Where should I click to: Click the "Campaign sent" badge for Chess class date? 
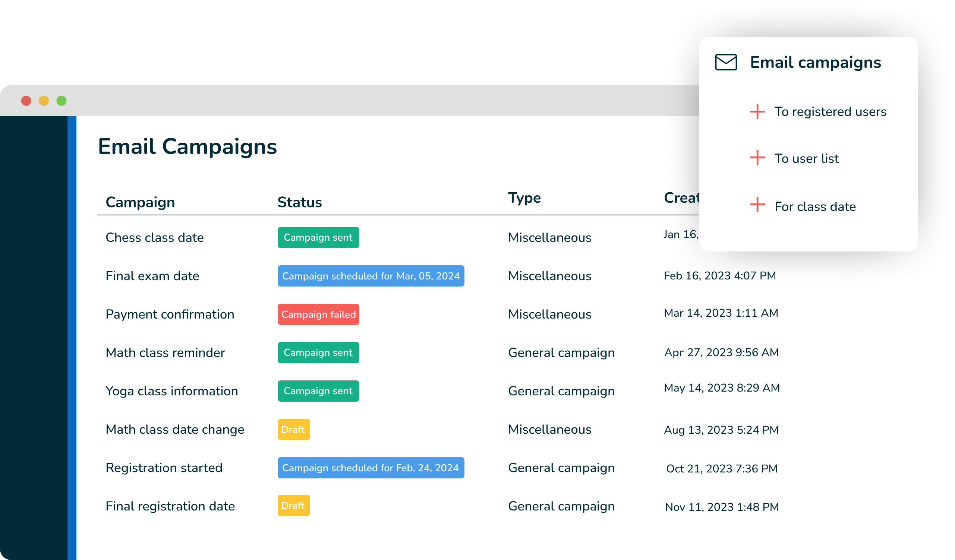pos(318,238)
